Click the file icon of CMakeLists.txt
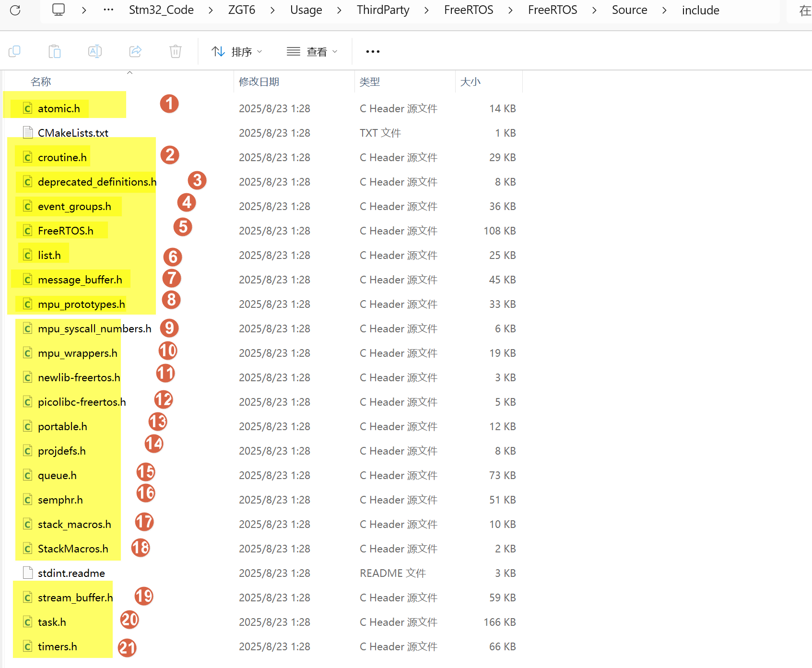Screen dimensions: 812x668 pyautogui.click(x=28, y=132)
